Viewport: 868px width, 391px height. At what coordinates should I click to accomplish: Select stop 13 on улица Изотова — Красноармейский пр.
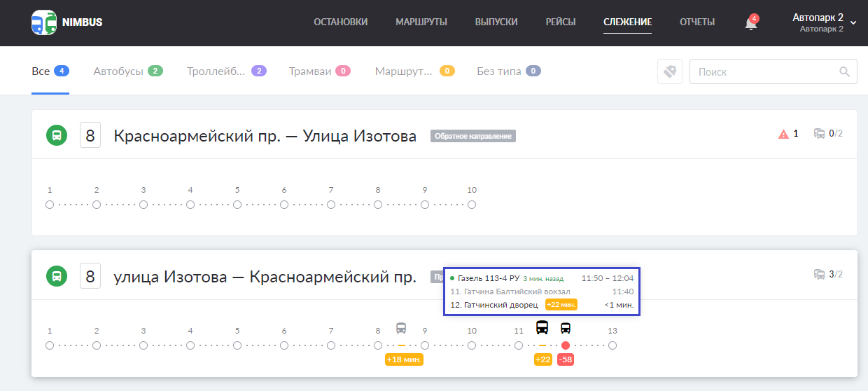coord(612,345)
